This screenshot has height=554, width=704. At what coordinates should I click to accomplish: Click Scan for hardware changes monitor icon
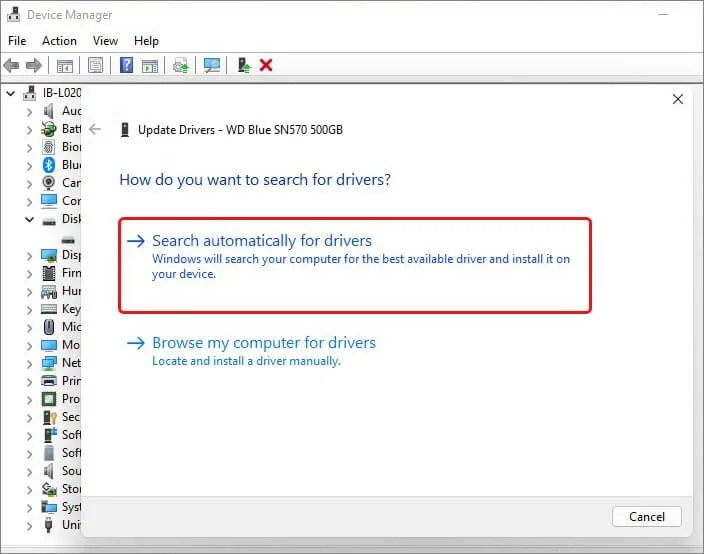(x=212, y=66)
